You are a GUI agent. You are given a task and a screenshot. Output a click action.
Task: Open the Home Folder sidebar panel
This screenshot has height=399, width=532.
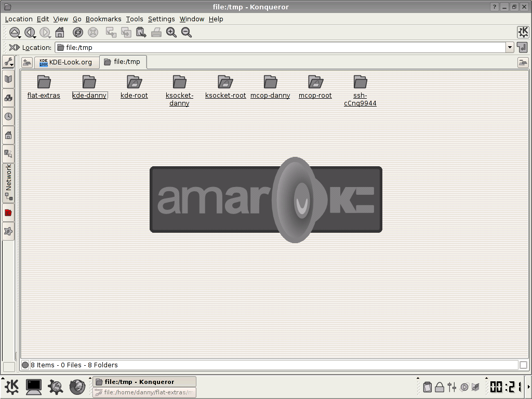click(x=8, y=136)
